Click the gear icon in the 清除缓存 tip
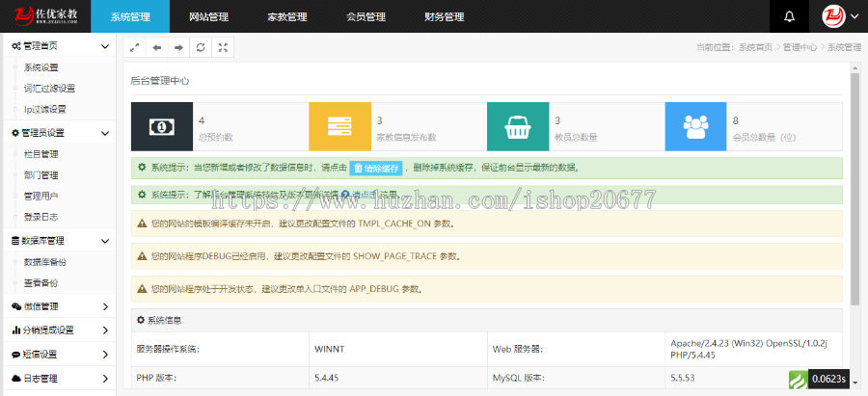The width and height of the screenshot is (868, 396). pyautogui.click(x=142, y=167)
